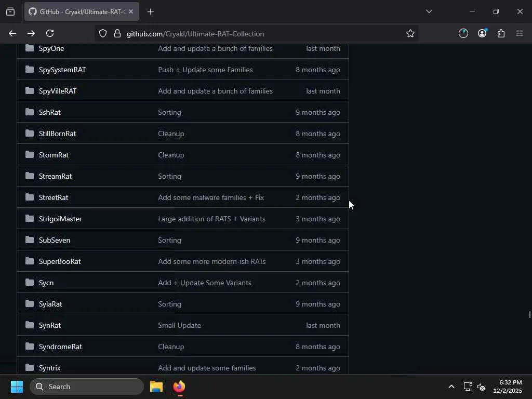532x399 pixels.
Task: Open the Firefox account icon
Action: click(482, 33)
